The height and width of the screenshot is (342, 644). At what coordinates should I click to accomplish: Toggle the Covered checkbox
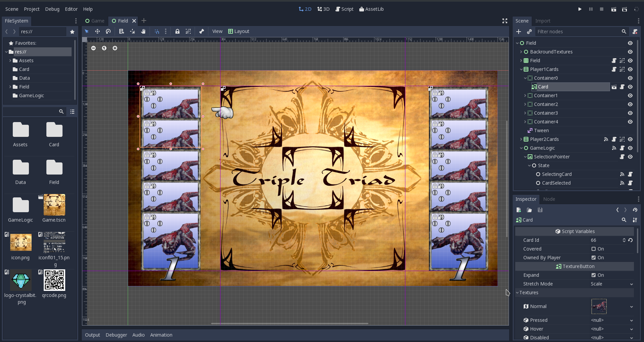click(x=594, y=249)
